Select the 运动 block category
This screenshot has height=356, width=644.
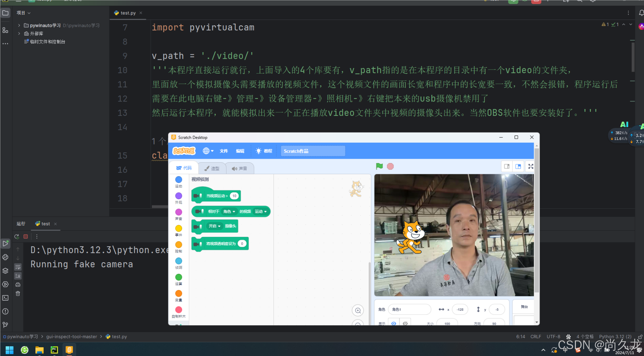(179, 182)
